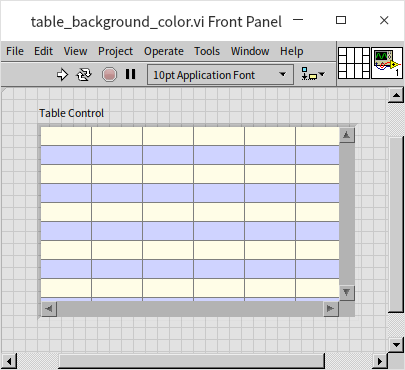405x370 pixels.
Task: Click the table's scroll right arrow
Action: (331, 309)
